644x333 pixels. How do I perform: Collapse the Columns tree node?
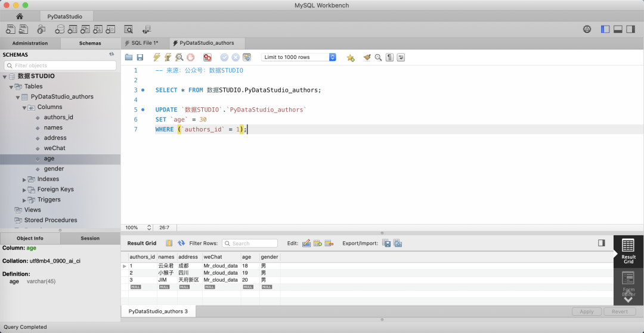[x=24, y=107]
